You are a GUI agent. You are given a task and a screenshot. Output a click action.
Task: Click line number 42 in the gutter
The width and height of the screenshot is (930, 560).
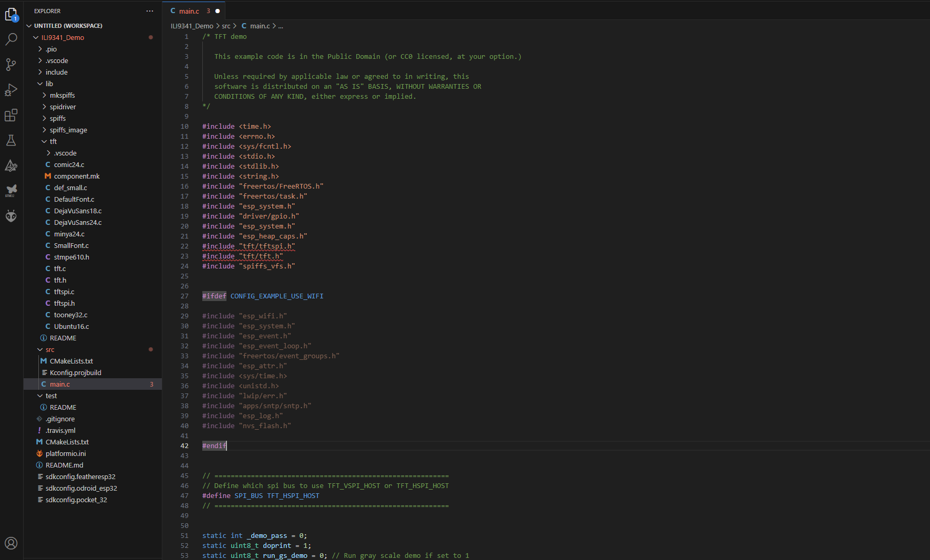point(184,445)
